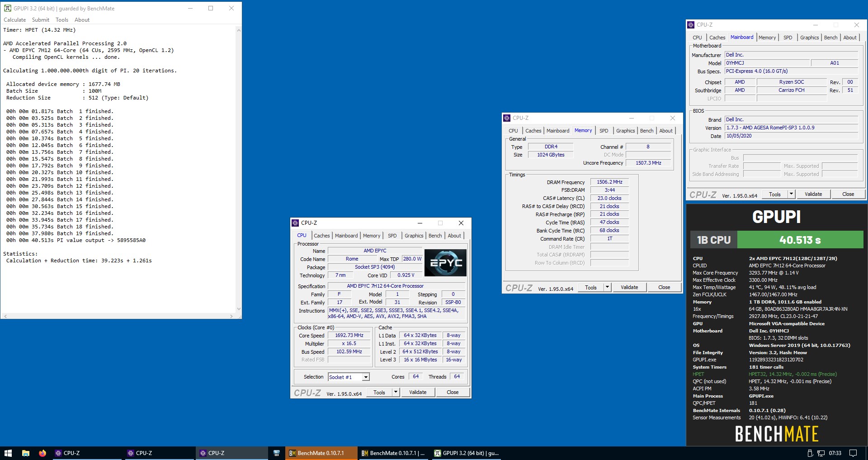Expand Tools dropdown arrow in CPU-Z CPU window
The image size is (868, 460).
(396, 392)
